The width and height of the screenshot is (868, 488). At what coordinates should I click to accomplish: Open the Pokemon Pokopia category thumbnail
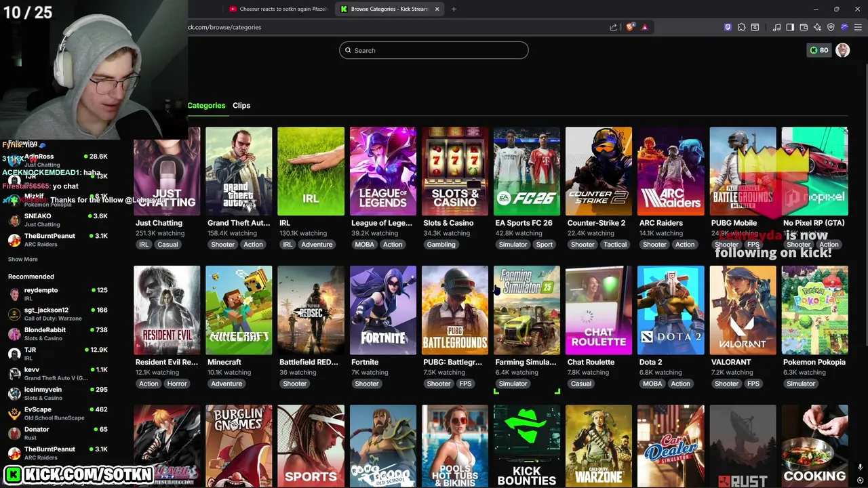pyautogui.click(x=814, y=310)
